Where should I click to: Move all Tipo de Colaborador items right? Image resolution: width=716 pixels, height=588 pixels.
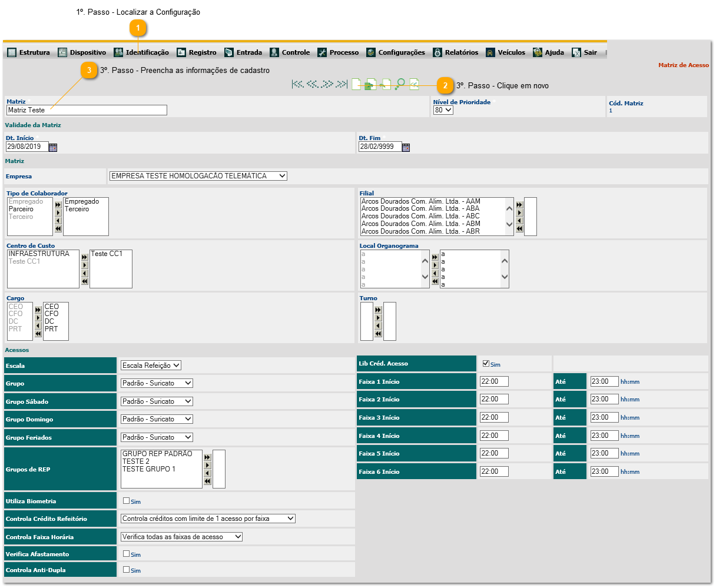58,205
